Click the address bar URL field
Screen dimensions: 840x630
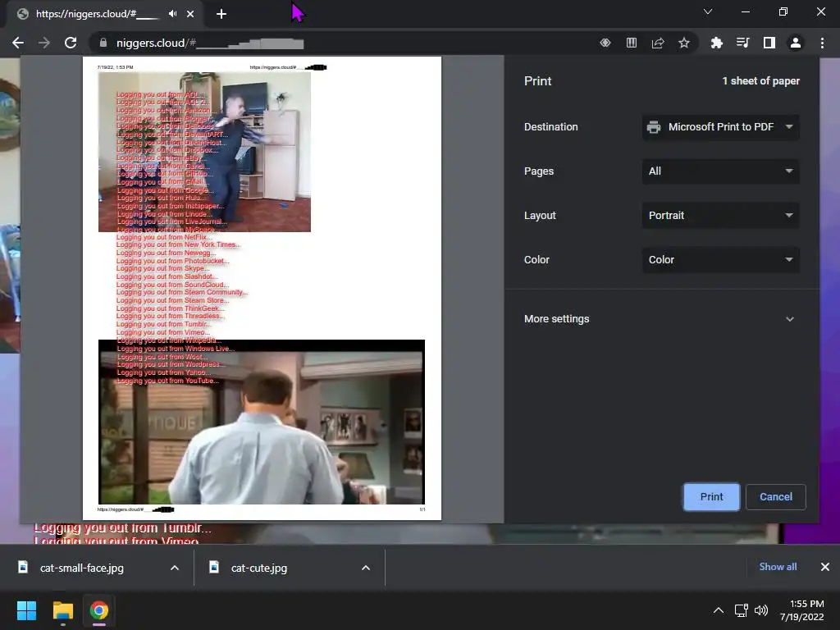click(x=343, y=43)
